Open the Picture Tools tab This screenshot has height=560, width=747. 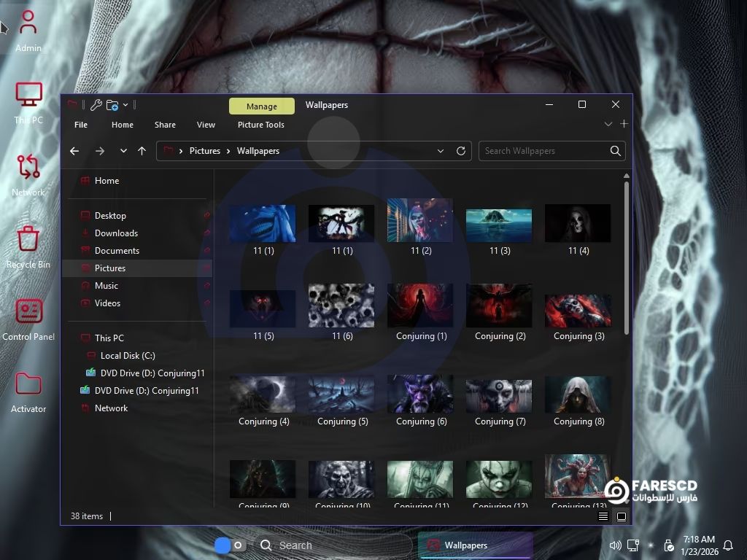tap(260, 125)
